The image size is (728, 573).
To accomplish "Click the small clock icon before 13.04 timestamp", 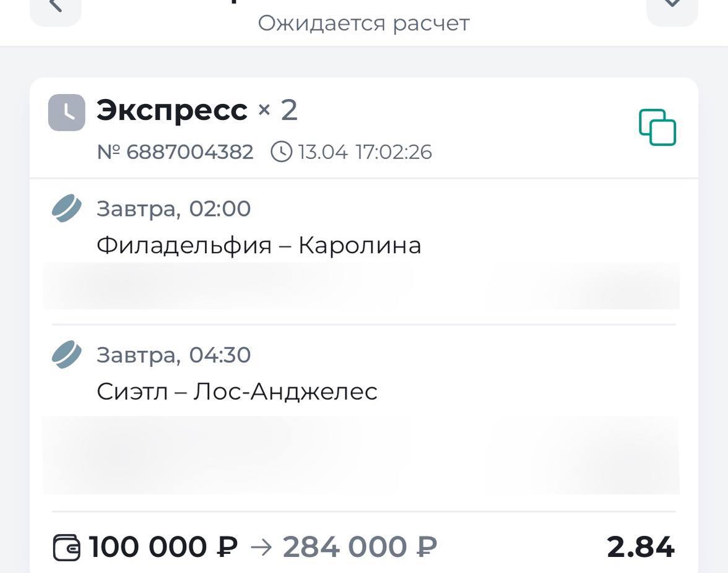I will (x=281, y=152).
